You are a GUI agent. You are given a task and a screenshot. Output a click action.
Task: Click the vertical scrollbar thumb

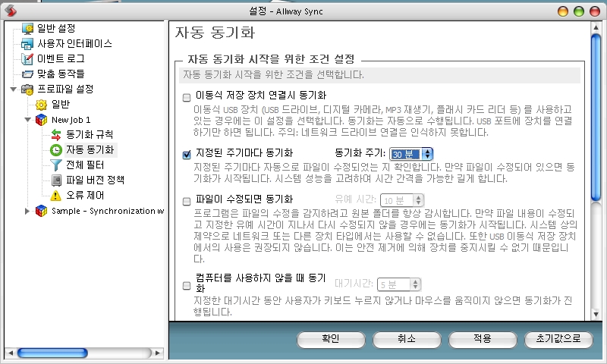coord(596,117)
